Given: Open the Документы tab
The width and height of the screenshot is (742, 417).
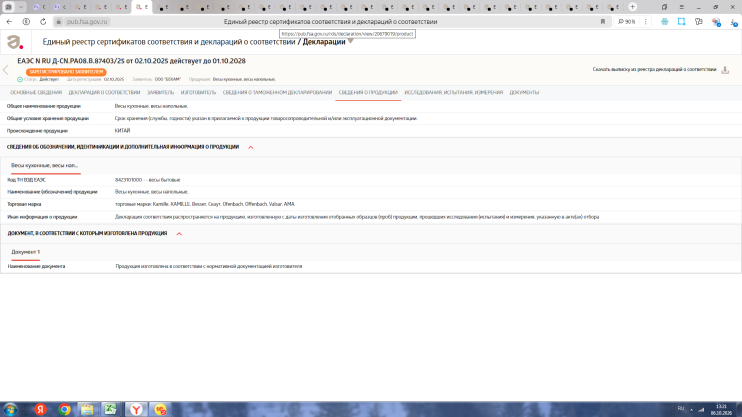Looking at the screenshot, I should pos(524,93).
